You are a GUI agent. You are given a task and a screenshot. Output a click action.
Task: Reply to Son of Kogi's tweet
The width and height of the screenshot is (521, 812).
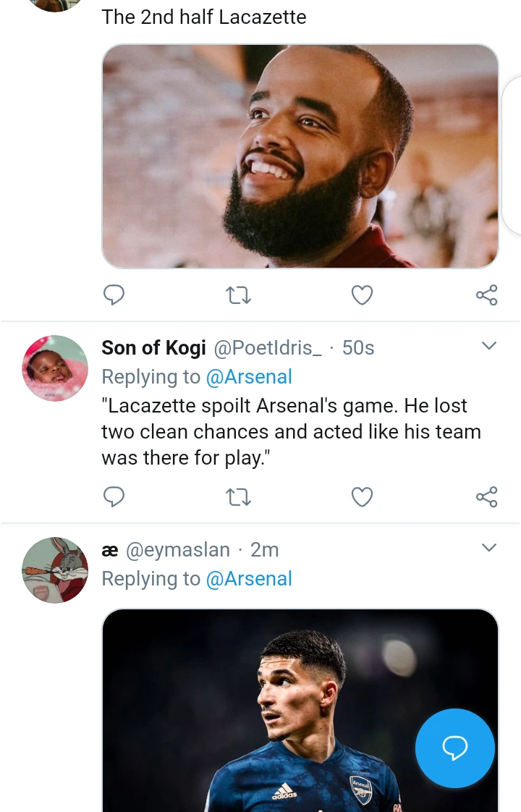coord(114,496)
